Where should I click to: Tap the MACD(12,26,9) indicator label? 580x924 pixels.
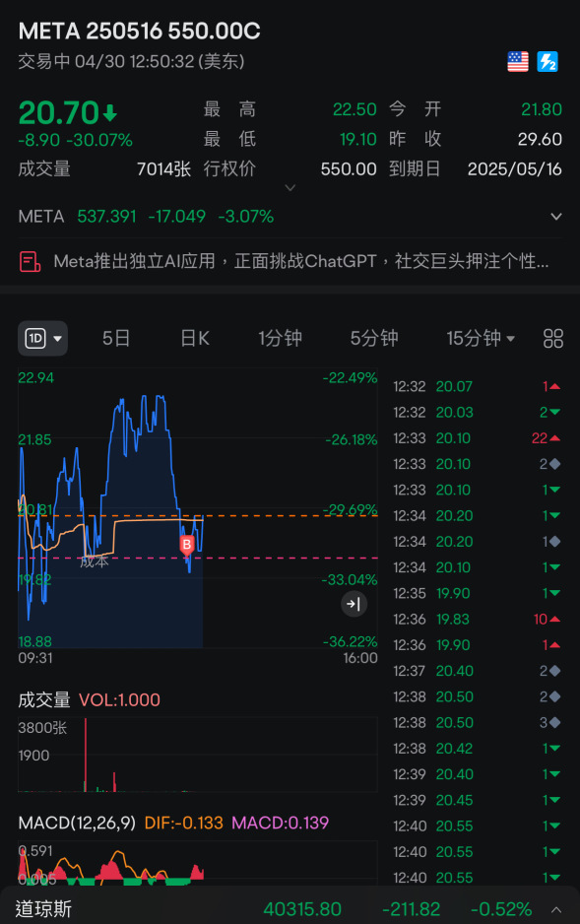pos(77,824)
